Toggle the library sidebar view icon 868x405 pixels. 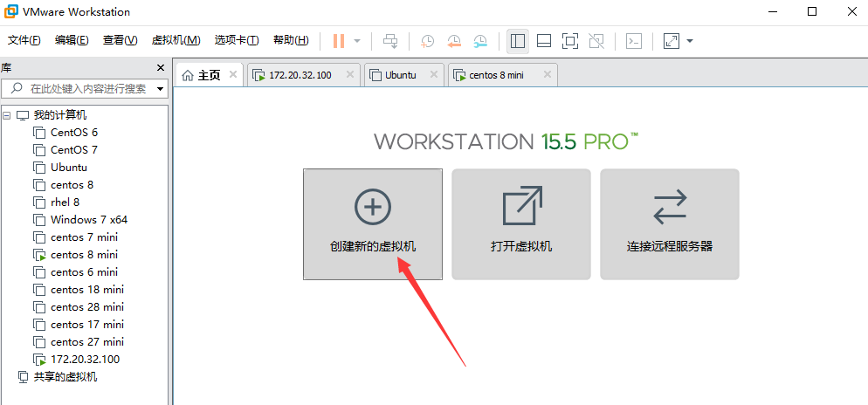click(x=518, y=41)
